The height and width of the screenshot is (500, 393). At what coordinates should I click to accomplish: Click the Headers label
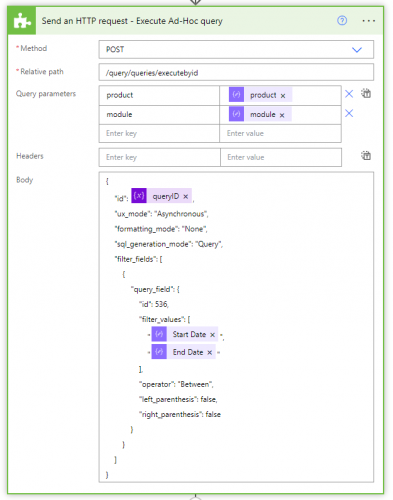point(30,156)
